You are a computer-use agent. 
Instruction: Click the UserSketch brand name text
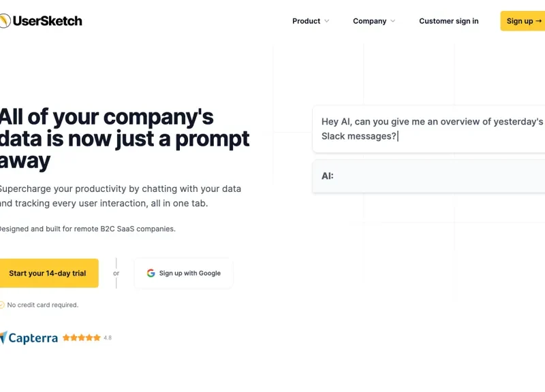48,21
